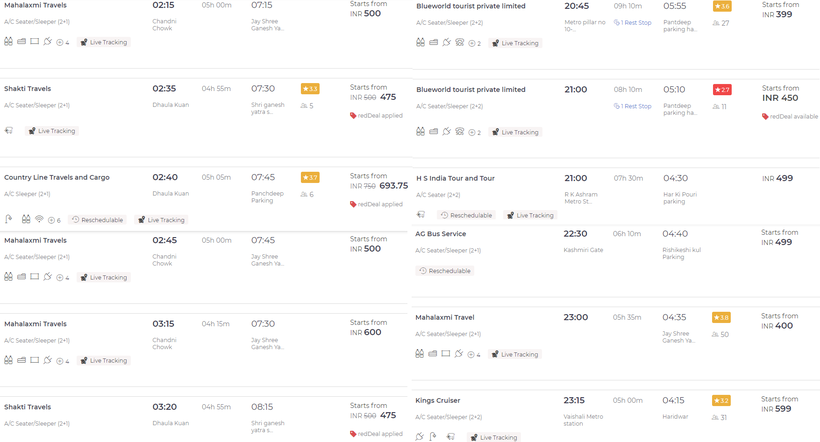Screen dimensions: 820x442
Task: Click Reschedulable tag on AG Bus Service
Action: tap(445, 271)
